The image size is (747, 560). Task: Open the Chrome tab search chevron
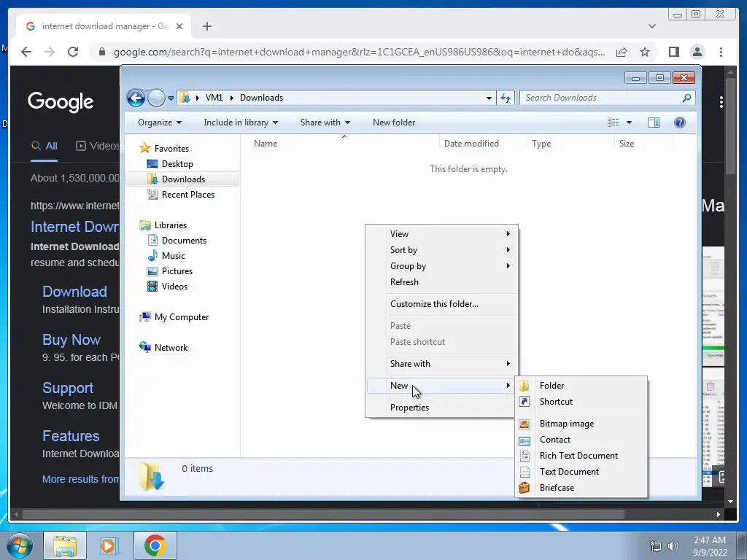[x=652, y=26]
